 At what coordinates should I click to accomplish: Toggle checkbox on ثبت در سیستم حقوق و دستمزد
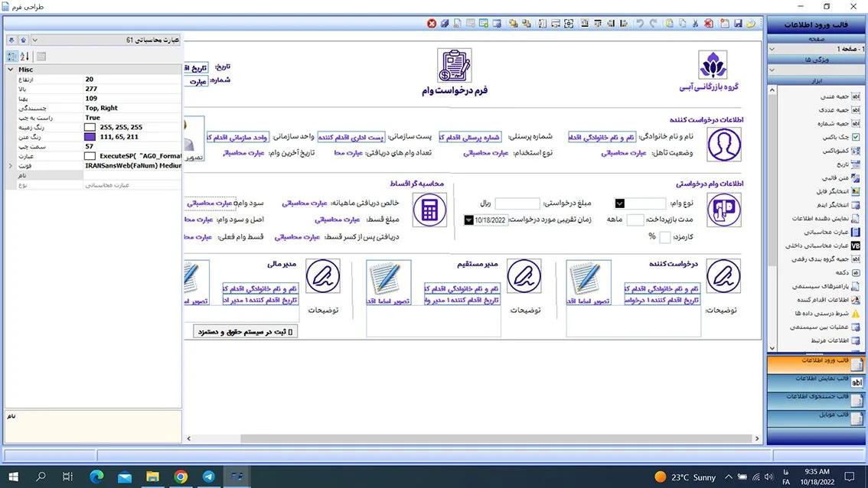292,332
